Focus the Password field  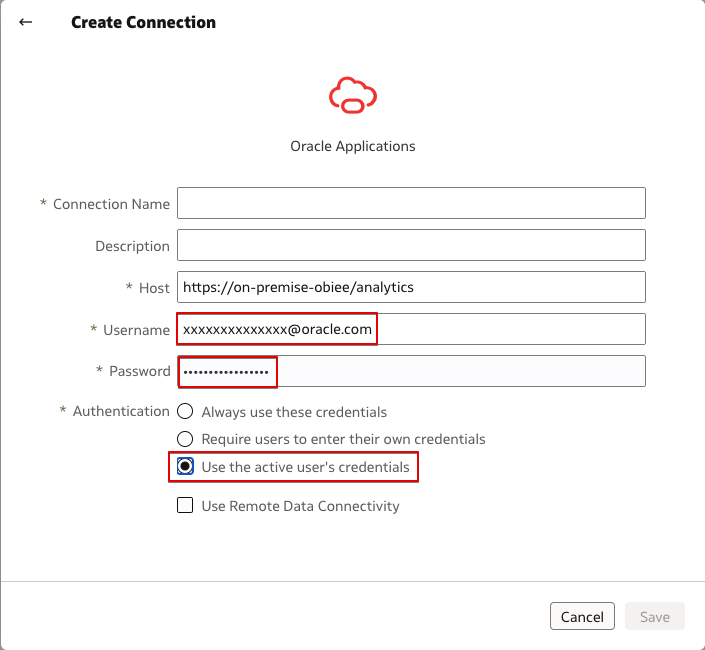(x=411, y=371)
